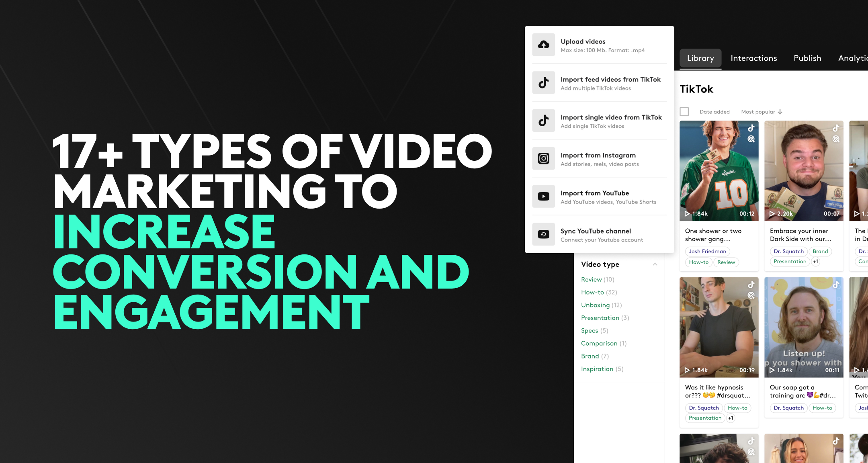The image size is (868, 463).
Task: Select Import single video from TikTok
Action: [x=600, y=121]
